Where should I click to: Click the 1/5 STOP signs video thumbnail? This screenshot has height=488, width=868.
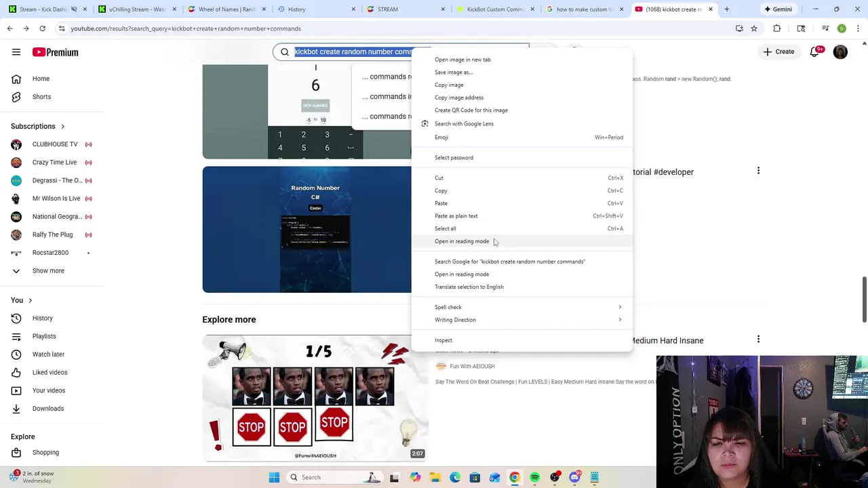click(x=315, y=398)
